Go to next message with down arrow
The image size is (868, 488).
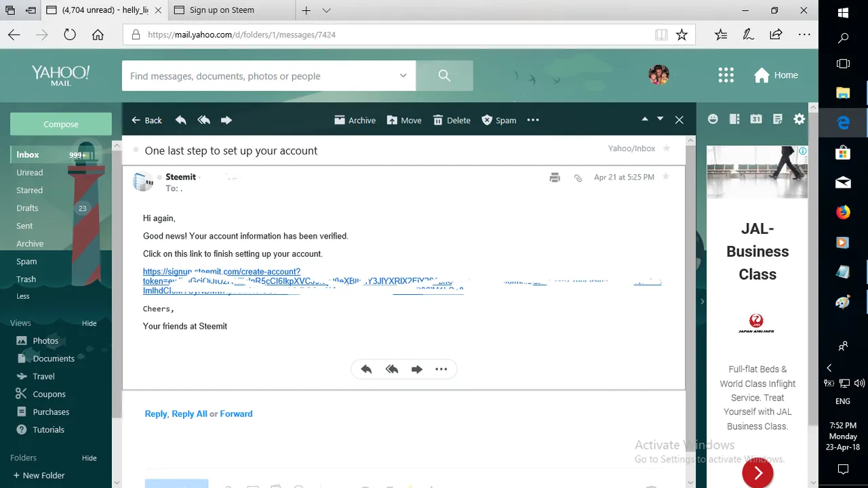(x=660, y=119)
